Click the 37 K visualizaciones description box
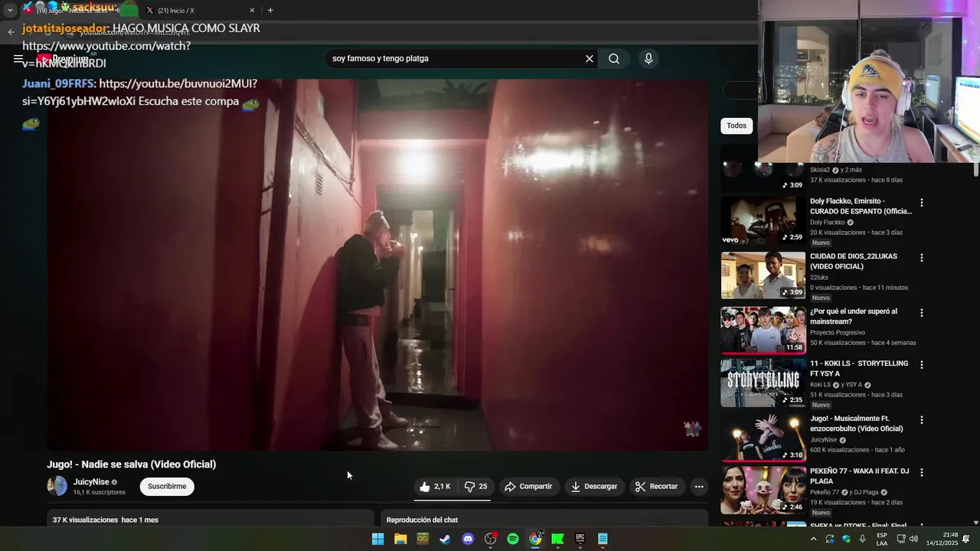 coord(211,518)
